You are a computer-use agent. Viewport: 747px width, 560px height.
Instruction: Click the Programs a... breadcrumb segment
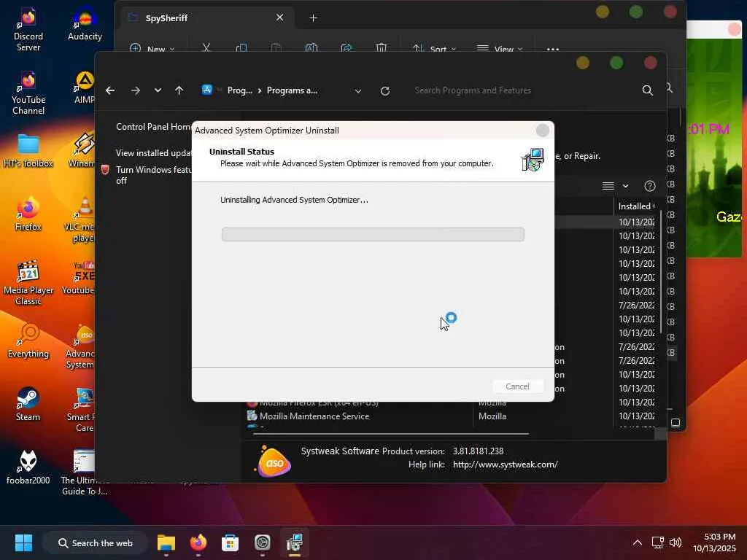coord(292,90)
